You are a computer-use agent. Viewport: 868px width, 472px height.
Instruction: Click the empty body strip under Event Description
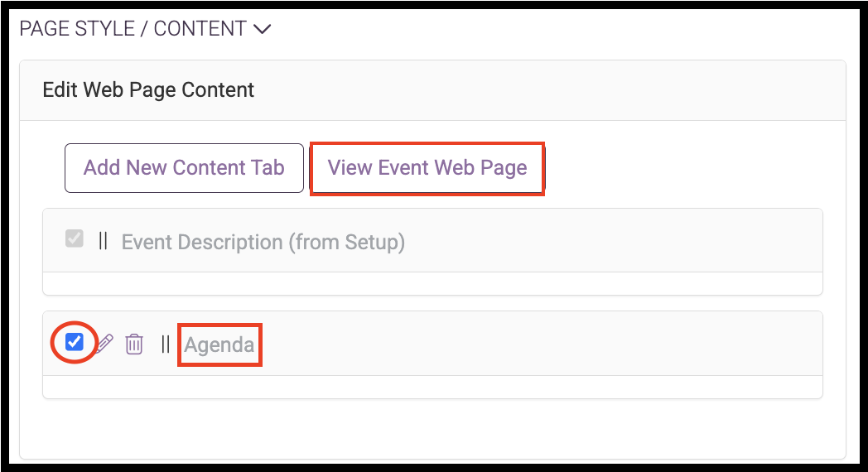[432, 283]
